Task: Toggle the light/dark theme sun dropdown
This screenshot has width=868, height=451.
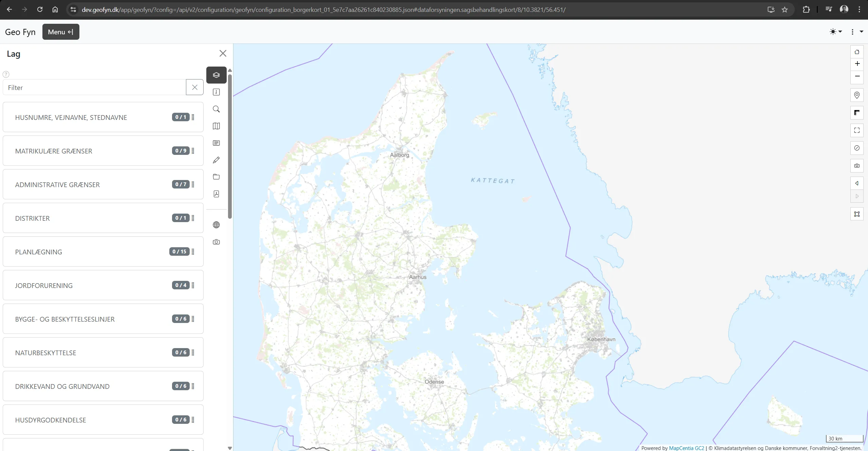Action: (x=835, y=32)
